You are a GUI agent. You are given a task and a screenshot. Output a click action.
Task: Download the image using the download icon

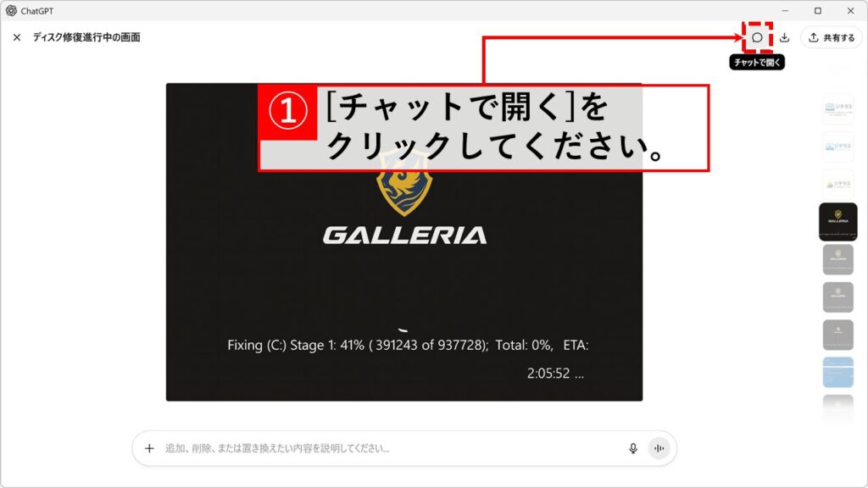tap(785, 37)
